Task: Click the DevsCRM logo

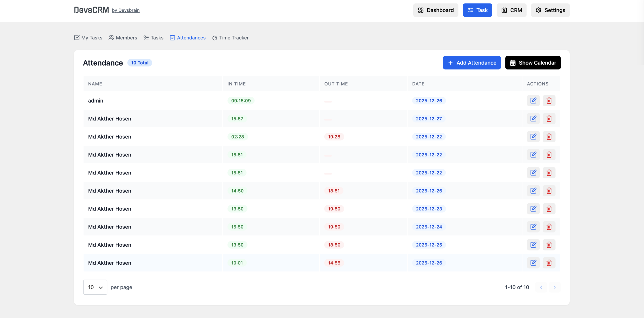Action: pos(92,10)
